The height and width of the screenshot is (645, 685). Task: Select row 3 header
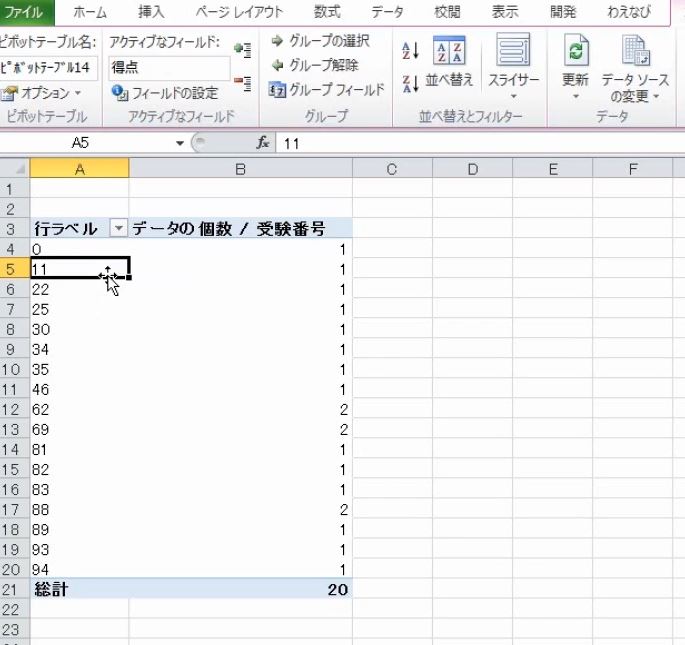[x=15, y=229]
